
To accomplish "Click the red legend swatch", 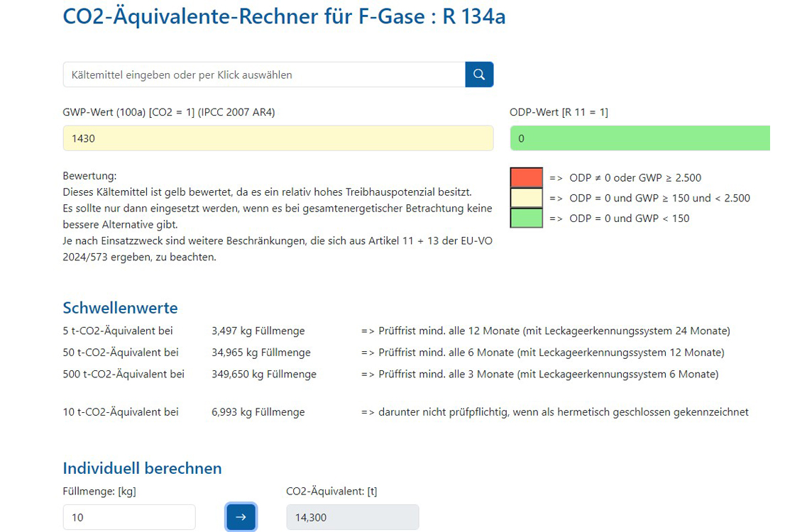I will pos(526,177).
